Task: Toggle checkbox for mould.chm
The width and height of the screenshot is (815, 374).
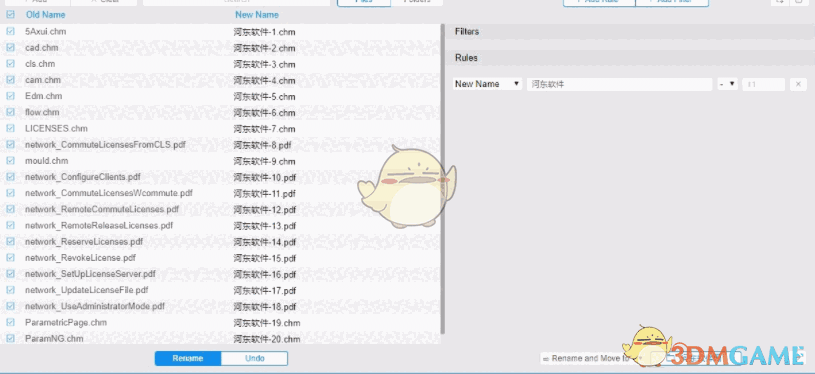Action: [x=10, y=161]
